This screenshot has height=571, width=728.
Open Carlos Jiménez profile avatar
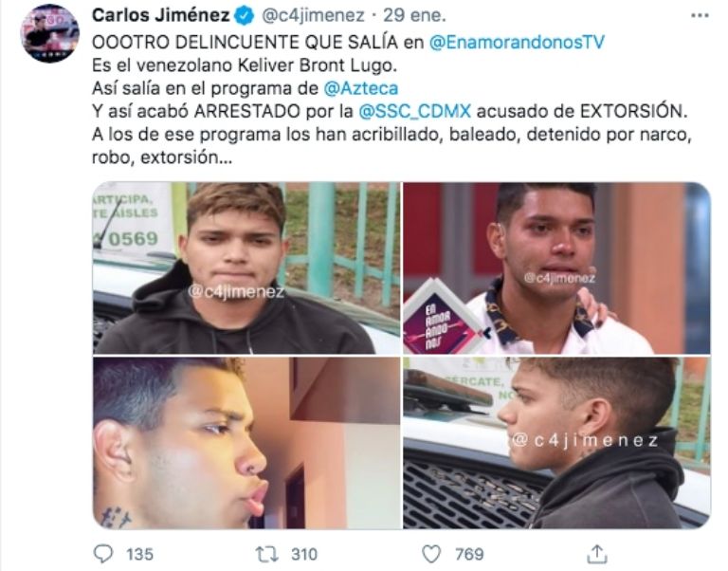(x=50, y=33)
